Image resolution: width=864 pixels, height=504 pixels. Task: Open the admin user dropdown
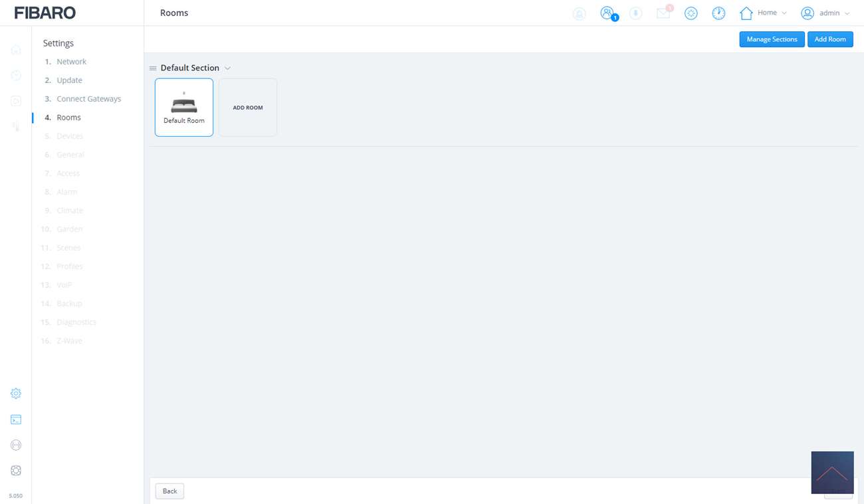tap(825, 13)
